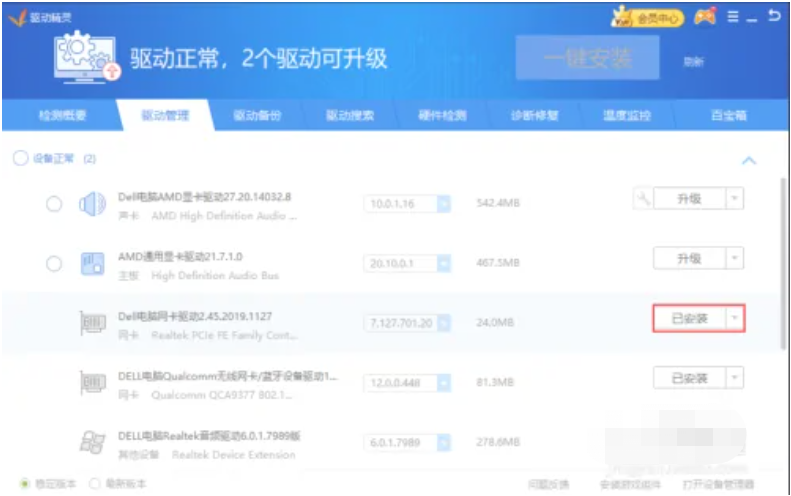The width and height of the screenshot is (791, 496).
Task: Click the sound card speaker icon
Action: 92,204
